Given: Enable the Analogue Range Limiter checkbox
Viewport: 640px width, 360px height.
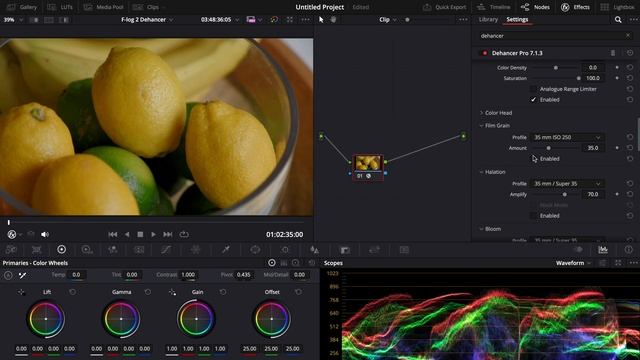Looking at the screenshot, I should (x=533, y=89).
